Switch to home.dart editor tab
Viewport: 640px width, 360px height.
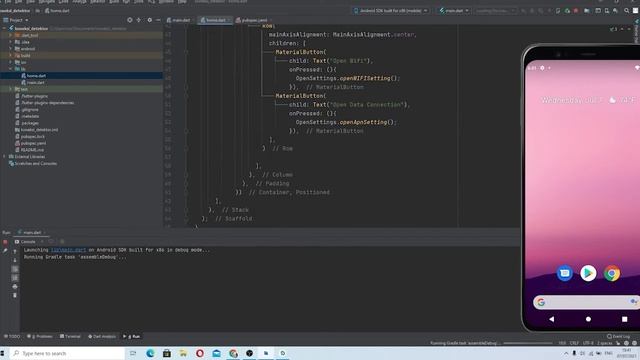215,20
